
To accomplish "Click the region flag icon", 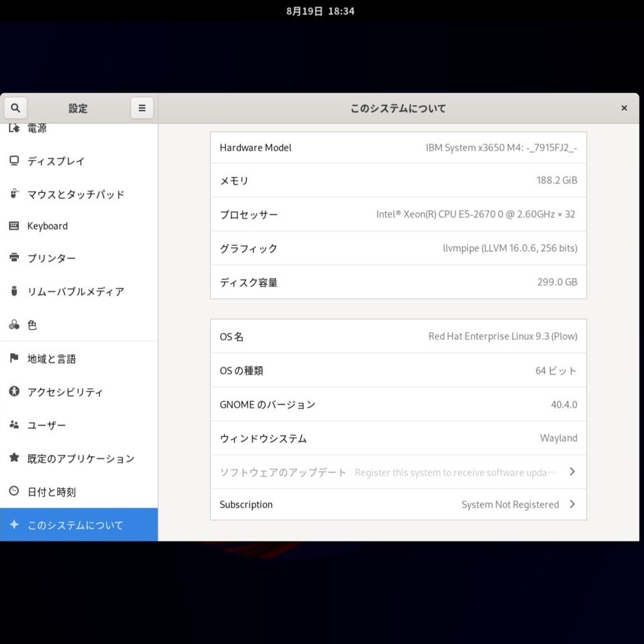I will pos(14,358).
